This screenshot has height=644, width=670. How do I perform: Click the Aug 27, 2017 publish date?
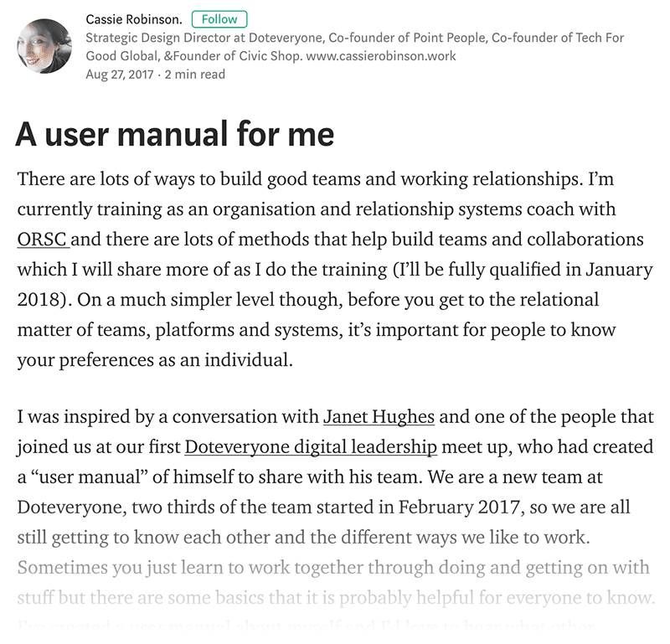120,75
